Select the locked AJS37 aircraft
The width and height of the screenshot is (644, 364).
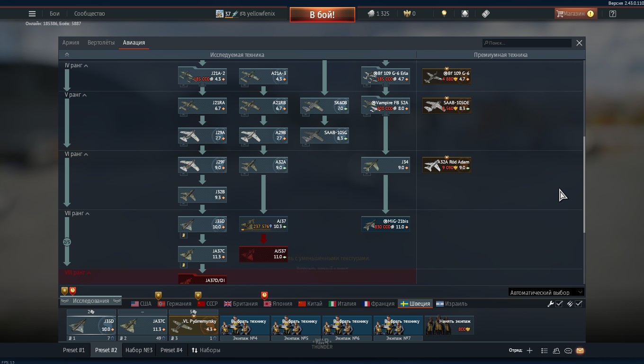pyautogui.click(x=263, y=254)
